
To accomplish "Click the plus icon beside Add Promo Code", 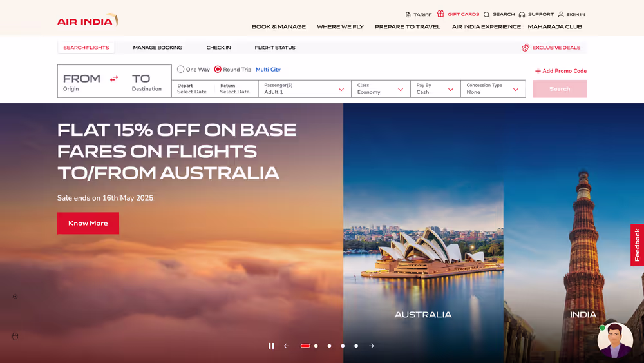I will pyautogui.click(x=538, y=71).
